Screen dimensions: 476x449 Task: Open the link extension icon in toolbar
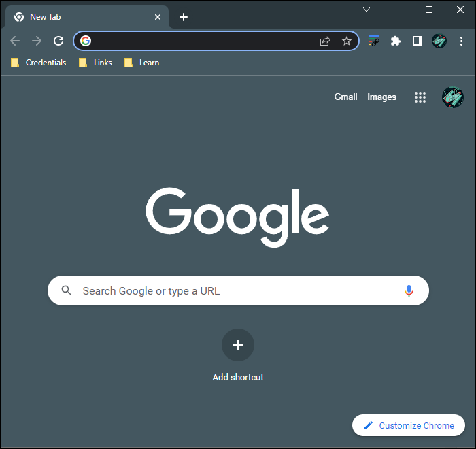click(x=374, y=41)
